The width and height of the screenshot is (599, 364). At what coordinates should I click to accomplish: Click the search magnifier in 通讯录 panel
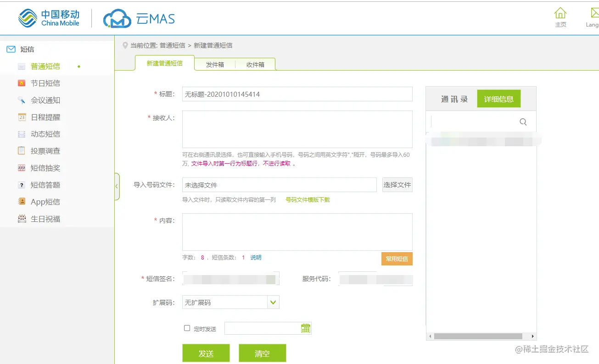[523, 122]
